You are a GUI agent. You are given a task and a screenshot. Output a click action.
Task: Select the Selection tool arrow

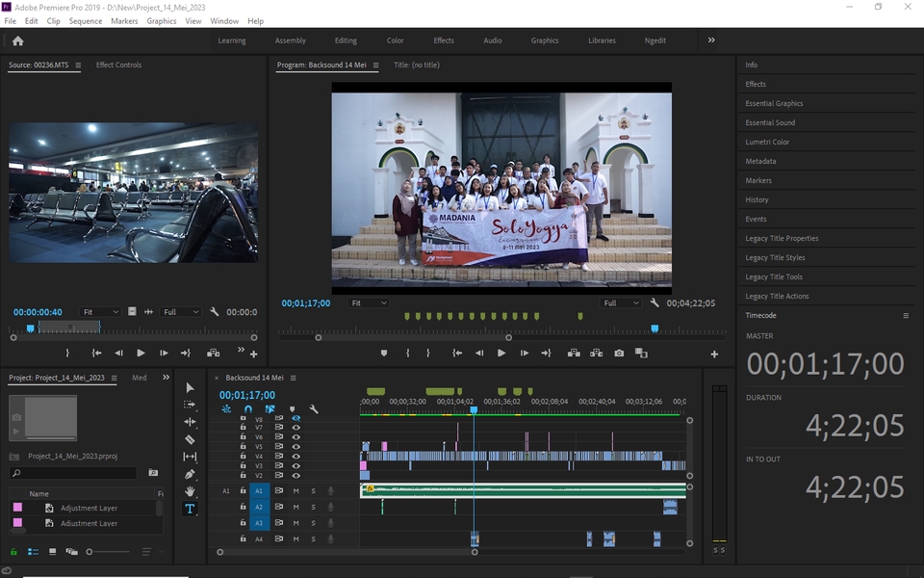tap(190, 387)
